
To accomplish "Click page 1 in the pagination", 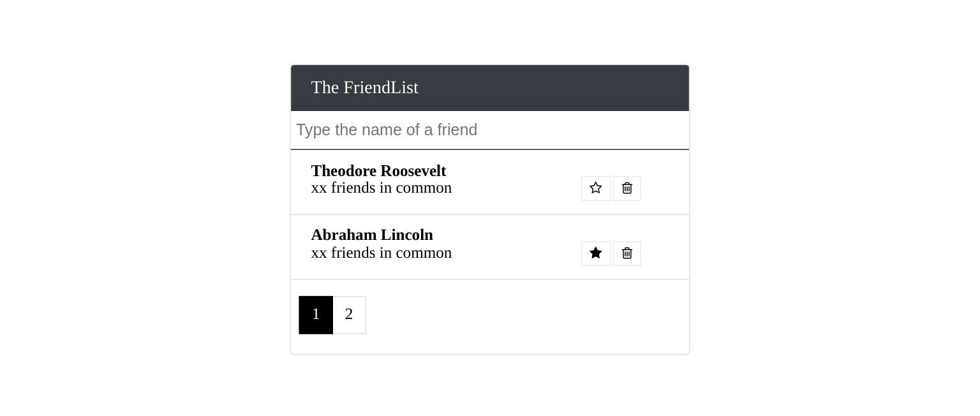I will (316, 315).
